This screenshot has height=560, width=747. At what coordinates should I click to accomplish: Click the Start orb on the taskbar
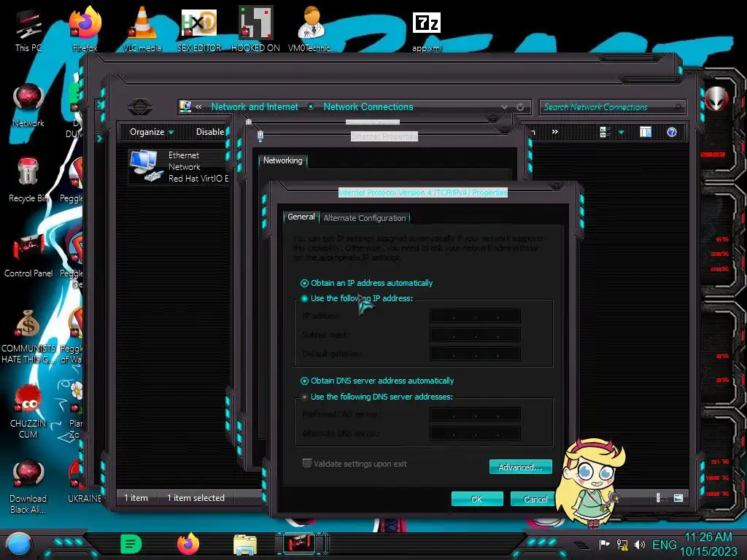(20, 545)
